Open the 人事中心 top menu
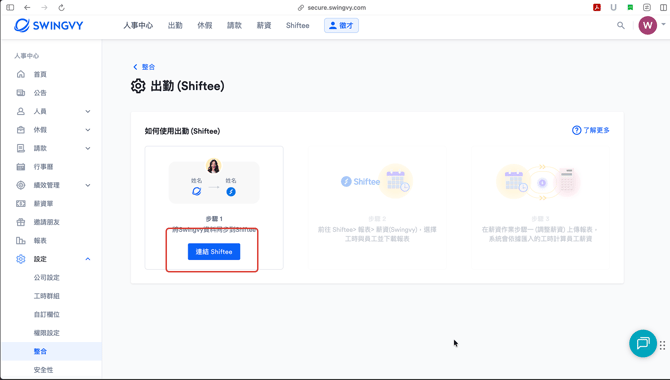The image size is (670, 380). [x=138, y=26]
